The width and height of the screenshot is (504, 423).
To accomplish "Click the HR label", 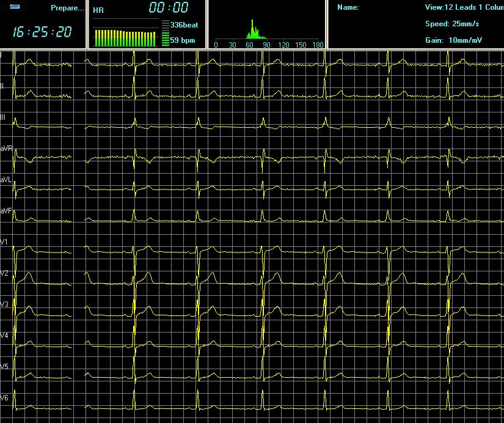I will pyautogui.click(x=98, y=10).
